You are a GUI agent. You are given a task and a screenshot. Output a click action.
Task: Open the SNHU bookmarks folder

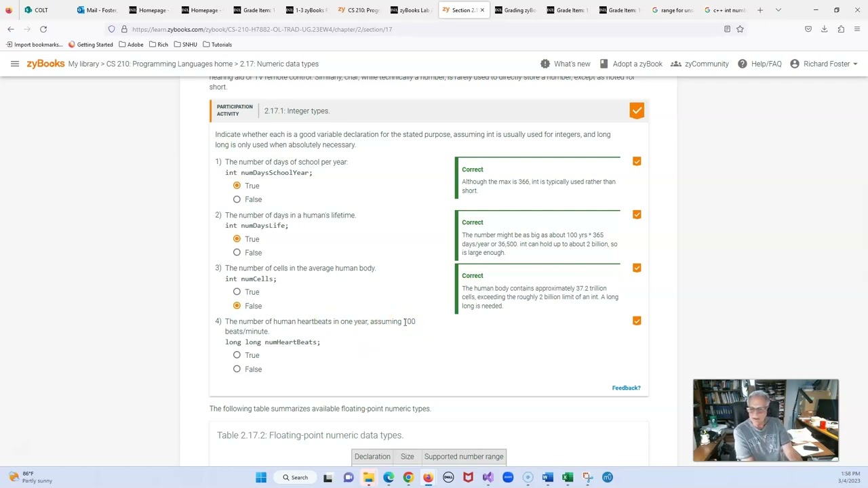[x=185, y=45]
